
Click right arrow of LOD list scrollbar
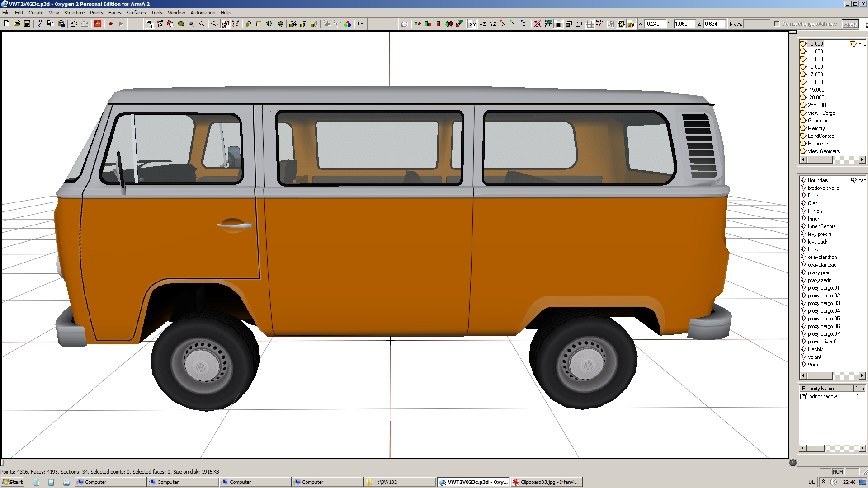[x=862, y=160]
